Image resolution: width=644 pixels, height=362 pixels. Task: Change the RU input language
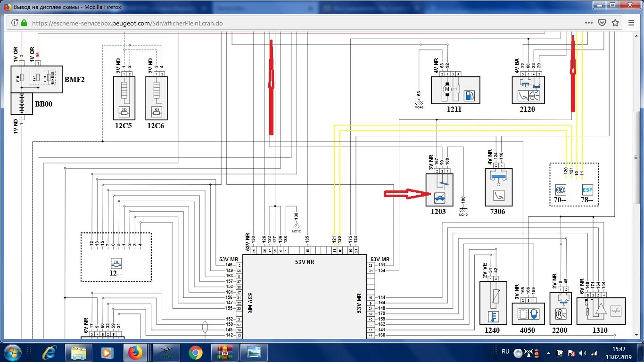pyautogui.click(x=505, y=352)
